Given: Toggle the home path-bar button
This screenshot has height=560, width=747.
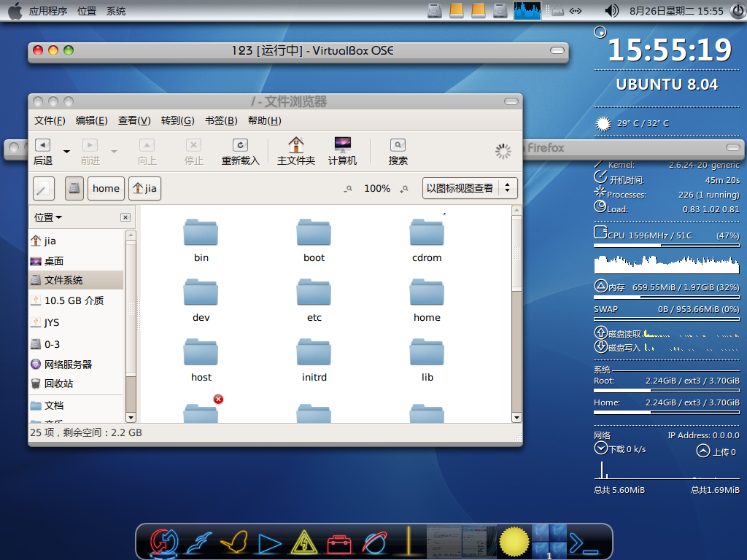Looking at the screenshot, I should tap(106, 189).
